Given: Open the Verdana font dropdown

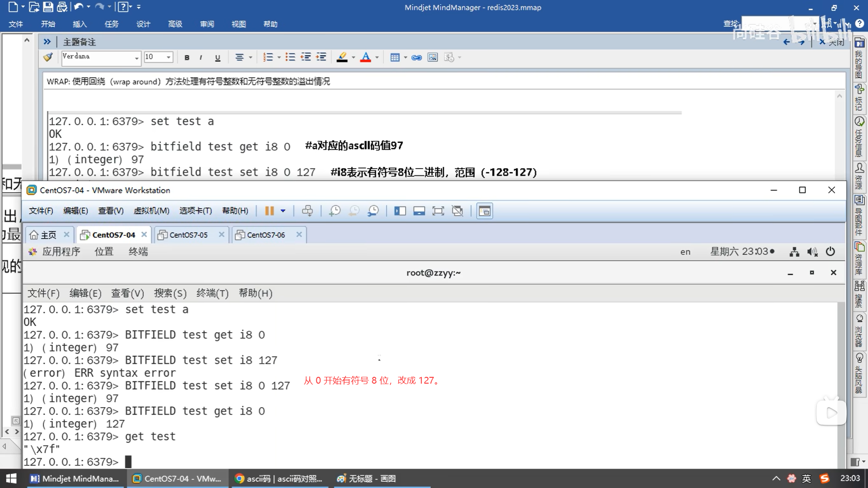Looking at the screenshot, I should pos(137,58).
